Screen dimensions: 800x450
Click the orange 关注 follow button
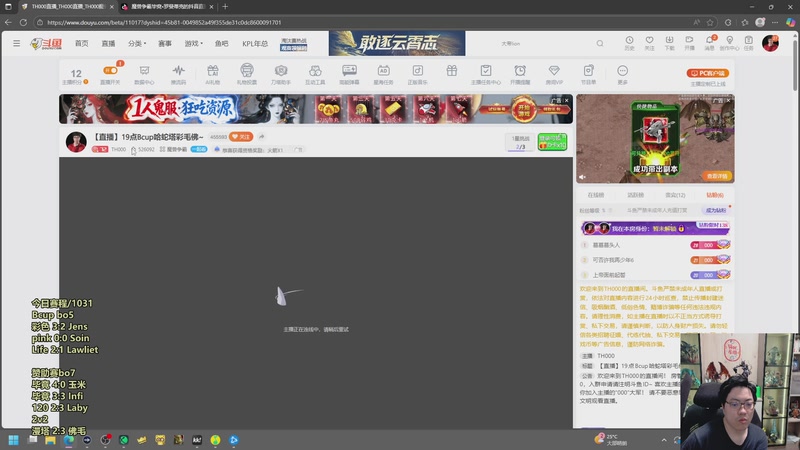click(241, 137)
